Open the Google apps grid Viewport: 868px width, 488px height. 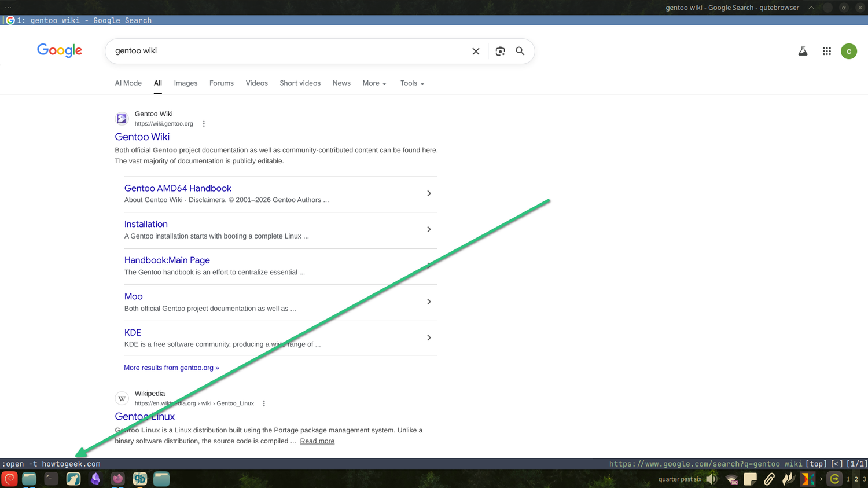(x=827, y=51)
